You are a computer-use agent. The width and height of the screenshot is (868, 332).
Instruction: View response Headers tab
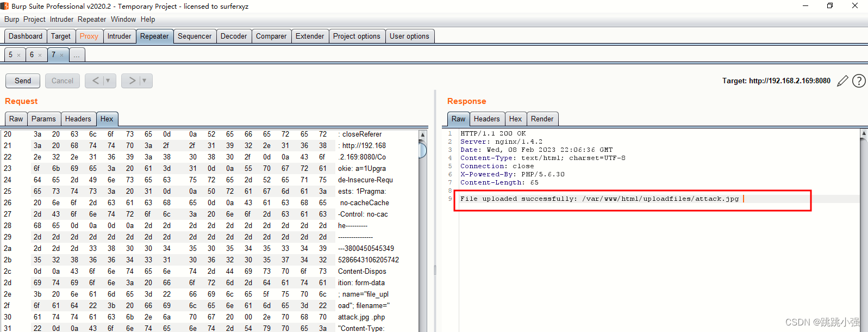(486, 119)
